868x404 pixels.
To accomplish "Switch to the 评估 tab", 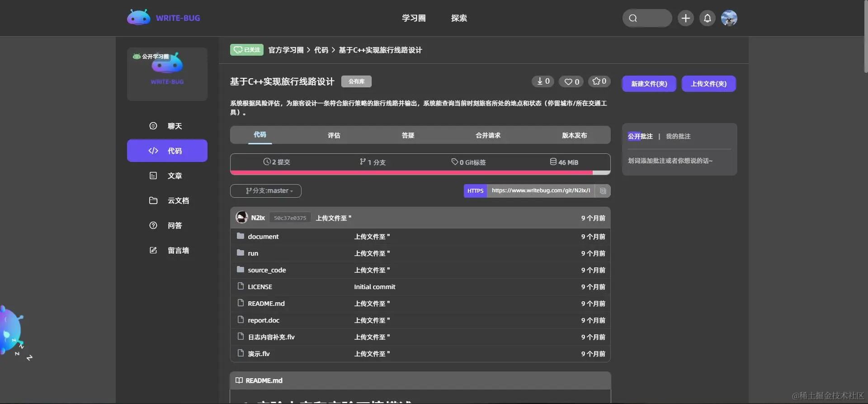I will pos(334,135).
